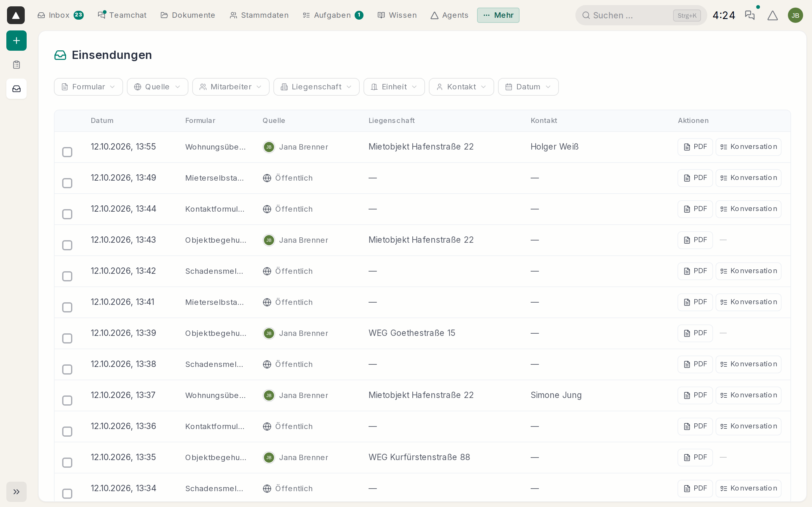812x507 pixels.
Task: Open Konversation for the 13:42 Schadensmeldung row
Action: (x=748, y=271)
